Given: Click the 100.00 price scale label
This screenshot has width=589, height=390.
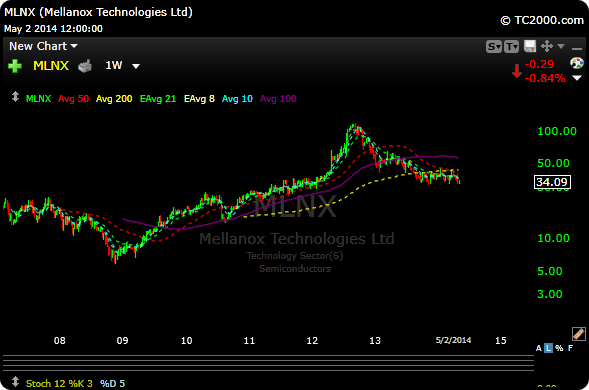Looking at the screenshot, I should pos(557,132).
